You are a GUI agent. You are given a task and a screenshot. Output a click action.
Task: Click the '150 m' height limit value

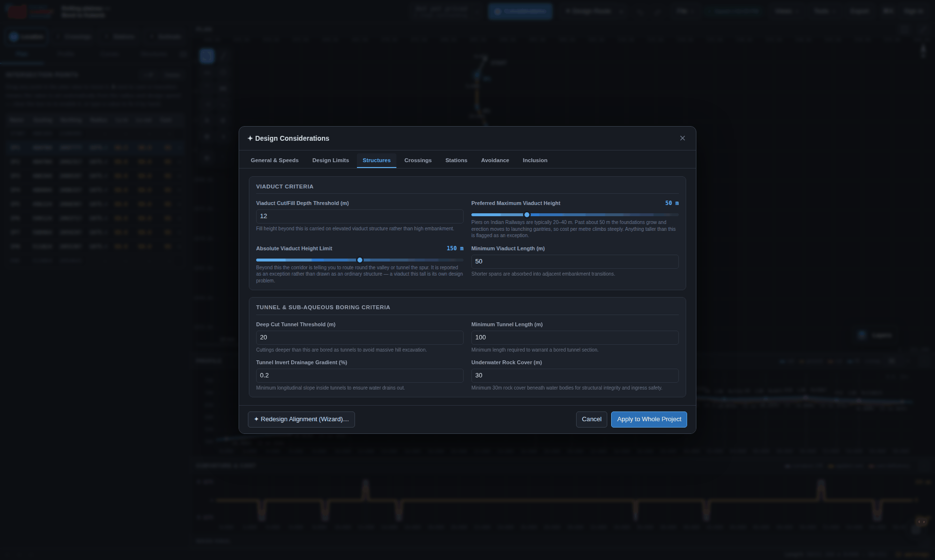455,248
